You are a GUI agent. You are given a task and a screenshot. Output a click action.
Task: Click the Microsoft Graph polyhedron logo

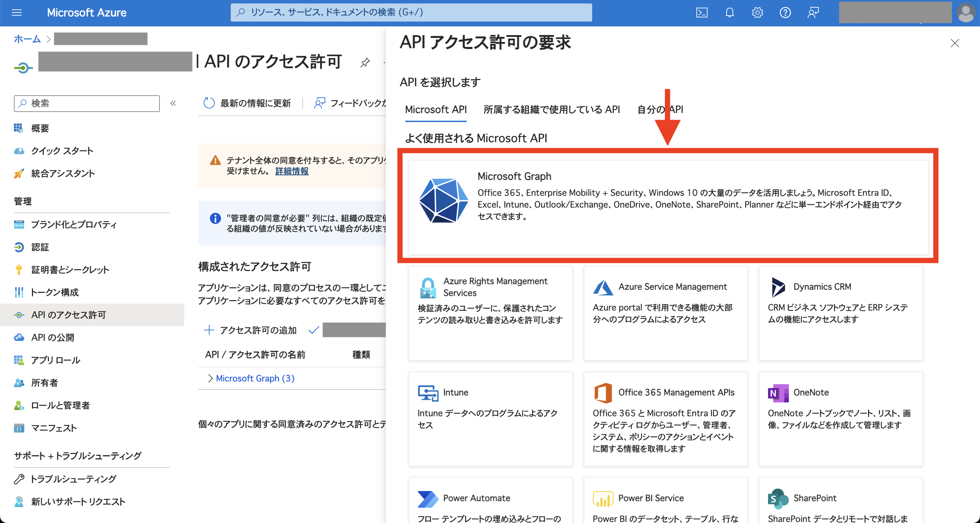443,201
